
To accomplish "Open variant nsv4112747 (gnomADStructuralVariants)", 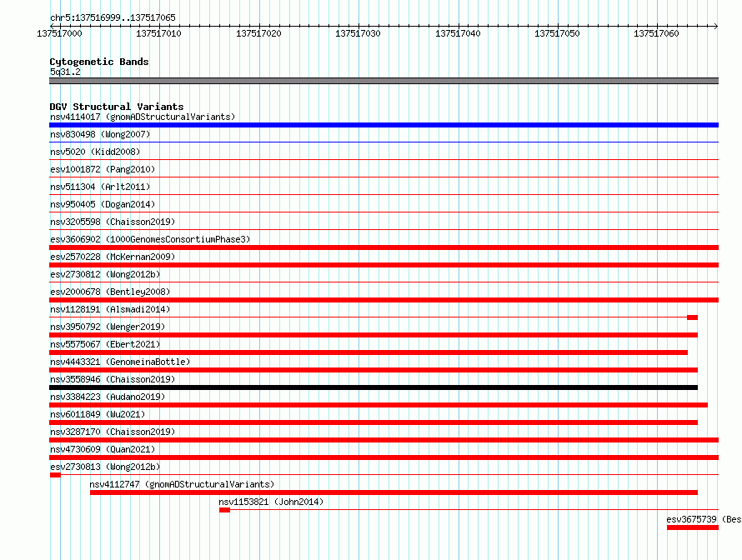I will point(182,484).
